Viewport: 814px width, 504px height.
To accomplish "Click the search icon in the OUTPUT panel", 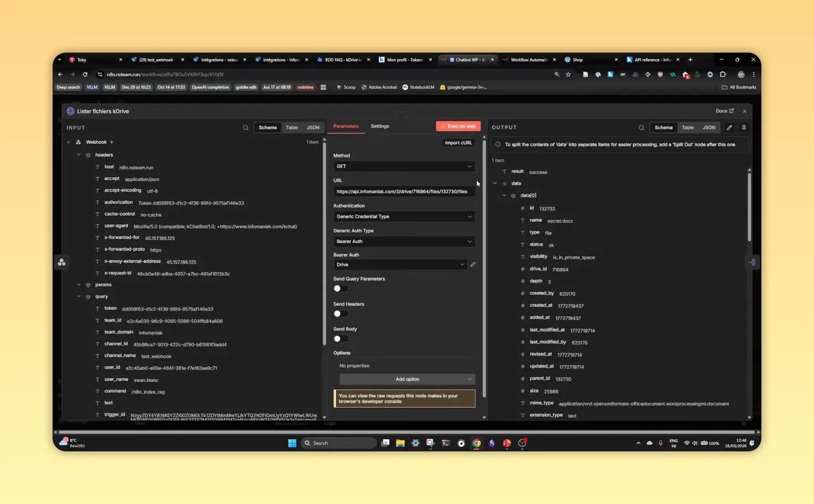I will (x=641, y=127).
